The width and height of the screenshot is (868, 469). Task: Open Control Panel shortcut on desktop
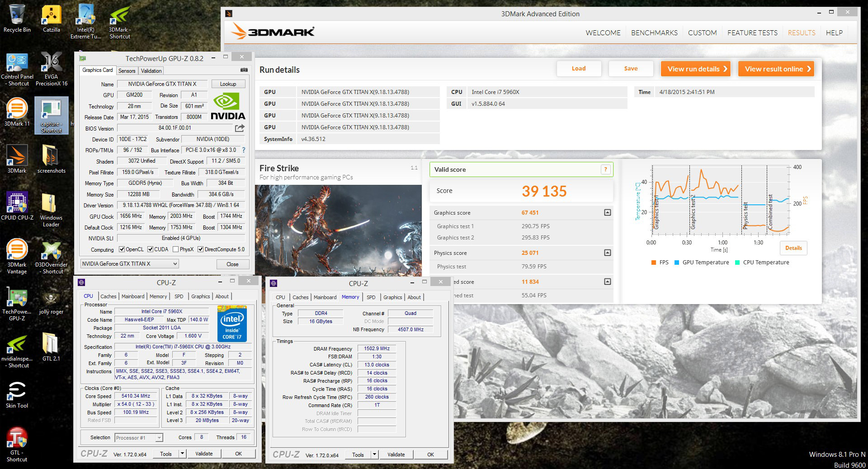point(17,69)
